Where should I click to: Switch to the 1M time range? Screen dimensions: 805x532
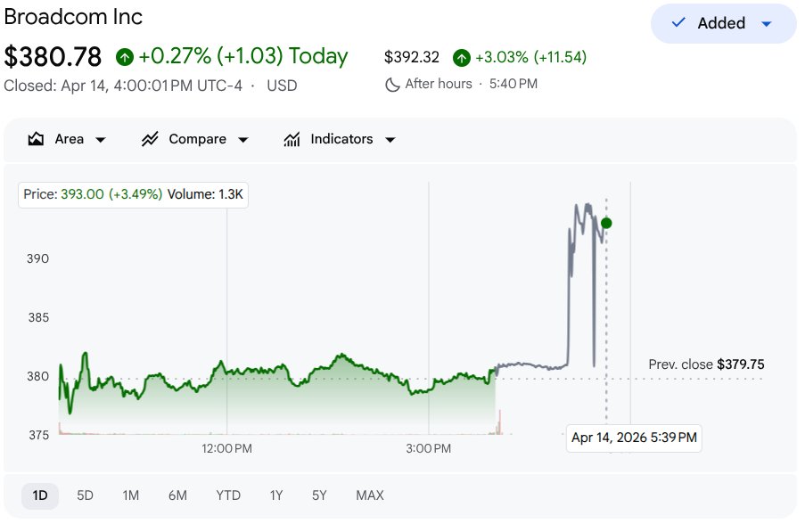click(x=131, y=495)
